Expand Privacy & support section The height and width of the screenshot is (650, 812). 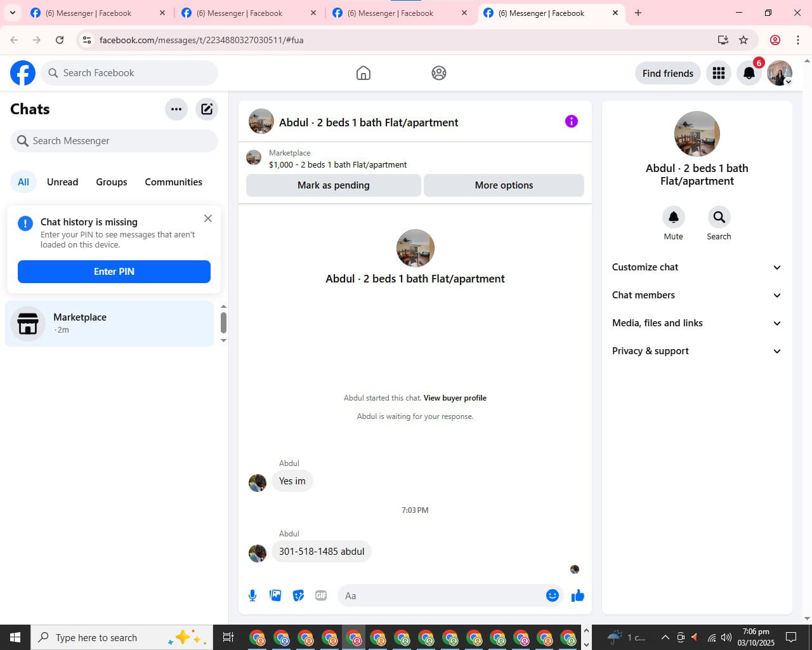697,351
